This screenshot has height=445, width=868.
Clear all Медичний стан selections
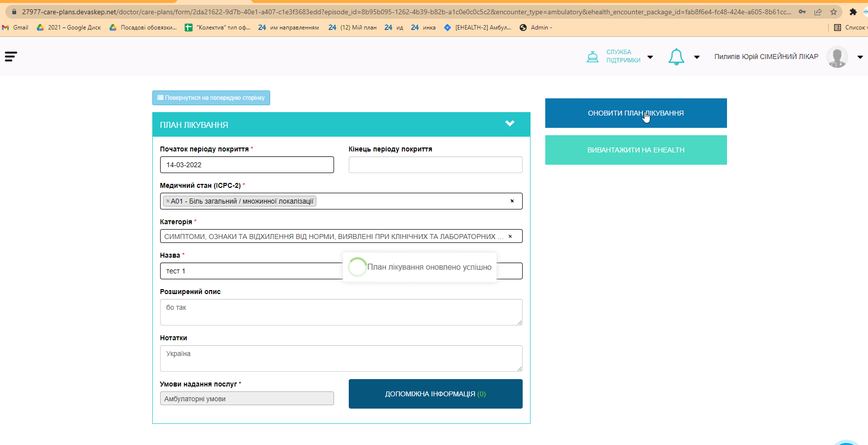pyautogui.click(x=512, y=201)
